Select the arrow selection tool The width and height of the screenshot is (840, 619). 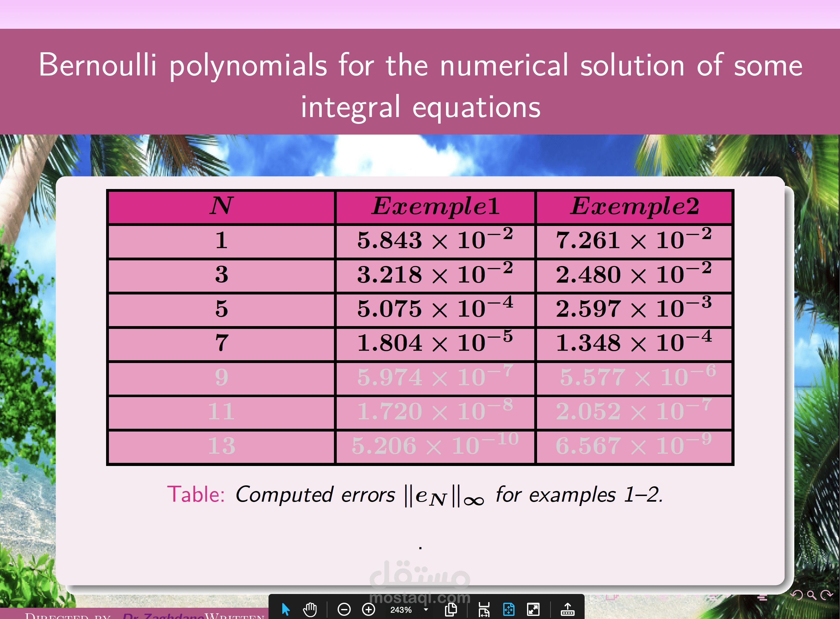[x=285, y=609]
